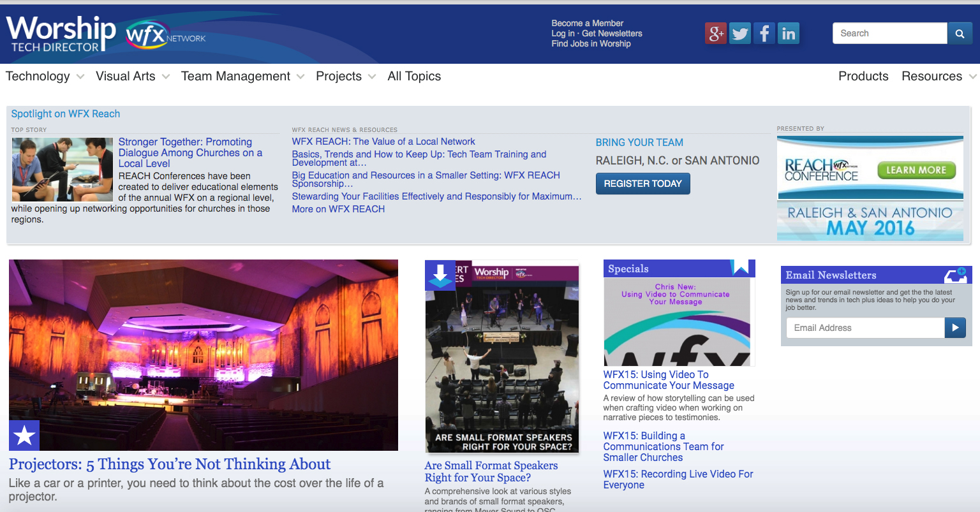Open the Visual Arts dropdown

click(x=132, y=77)
